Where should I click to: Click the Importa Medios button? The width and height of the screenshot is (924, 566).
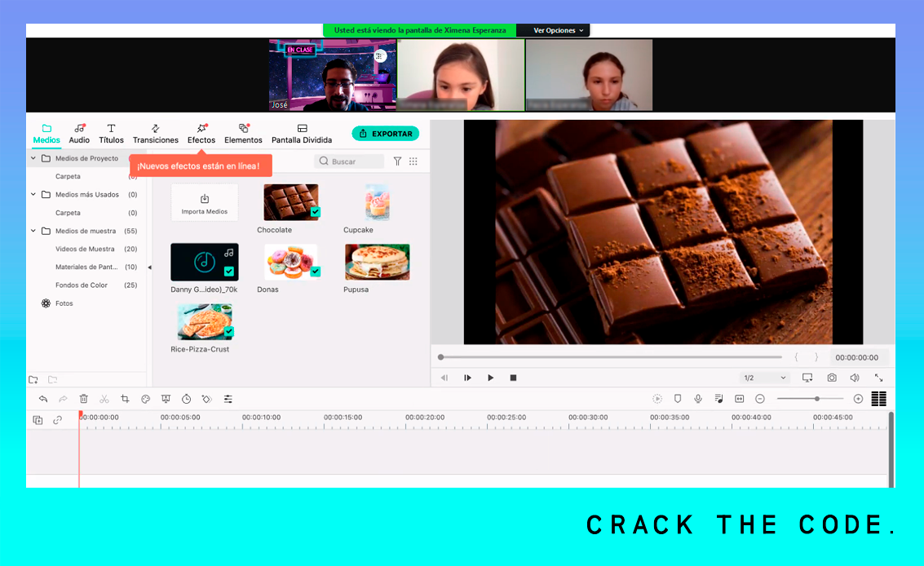(x=205, y=203)
